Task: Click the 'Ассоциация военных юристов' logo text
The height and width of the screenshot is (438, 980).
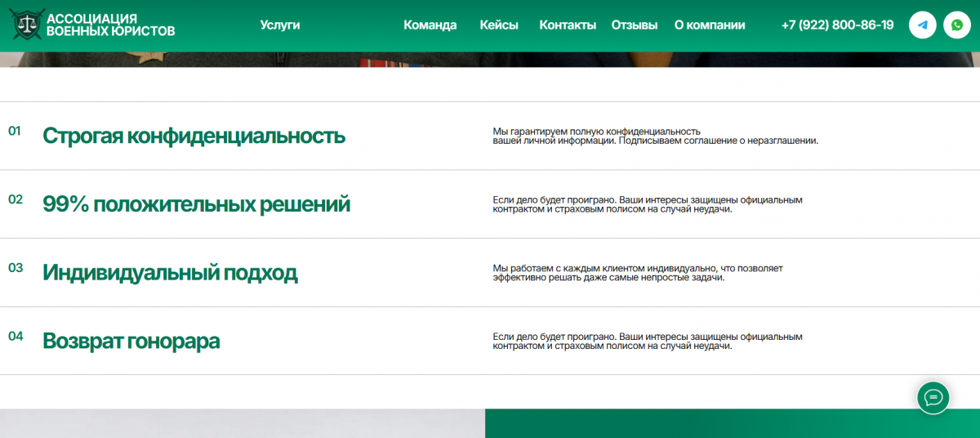Action: click(x=110, y=25)
